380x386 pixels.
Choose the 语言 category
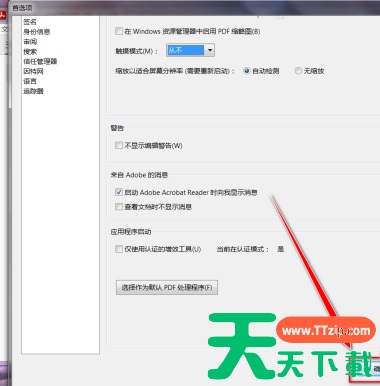pyautogui.click(x=30, y=81)
